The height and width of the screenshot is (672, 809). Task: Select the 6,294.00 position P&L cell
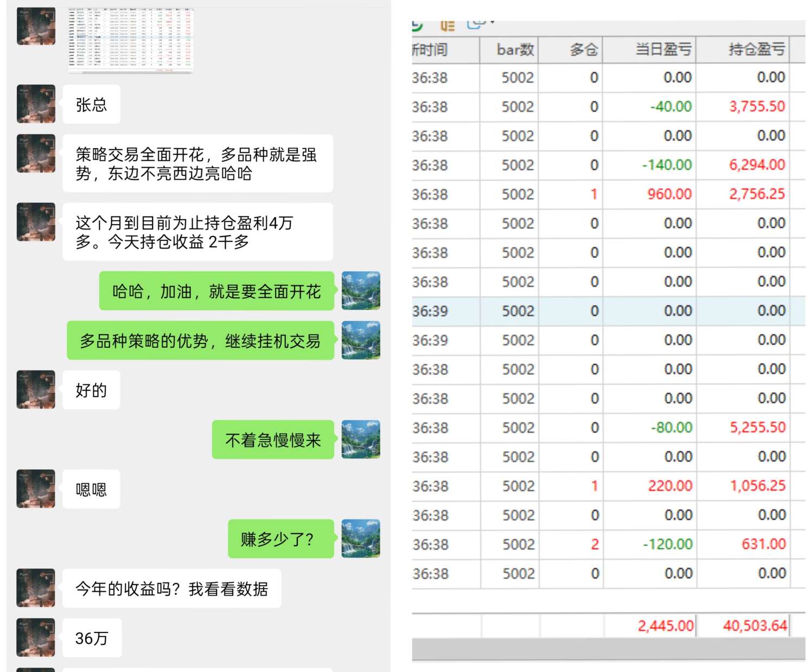point(742,165)
